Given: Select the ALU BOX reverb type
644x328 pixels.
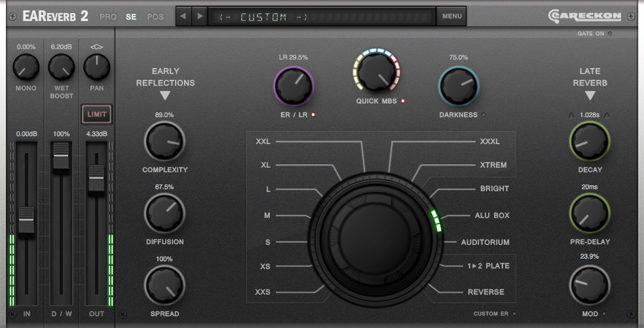Looking at the screenshot, I should click(492, 215).
